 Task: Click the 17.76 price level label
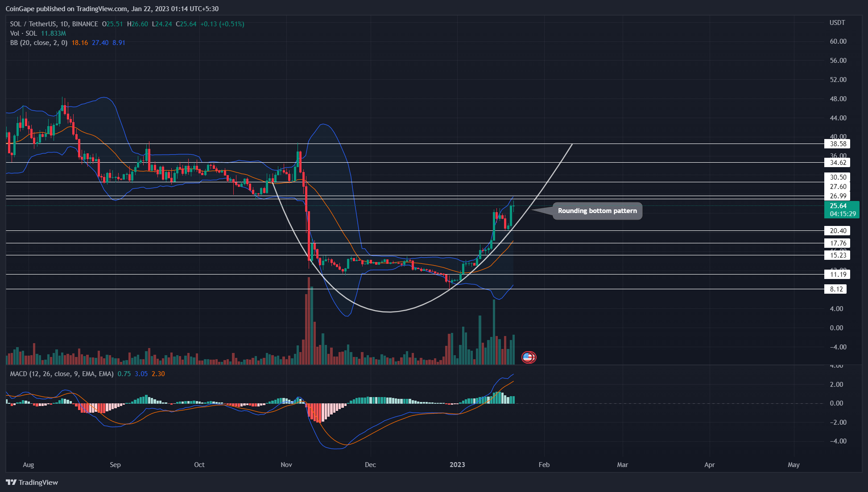838,243
